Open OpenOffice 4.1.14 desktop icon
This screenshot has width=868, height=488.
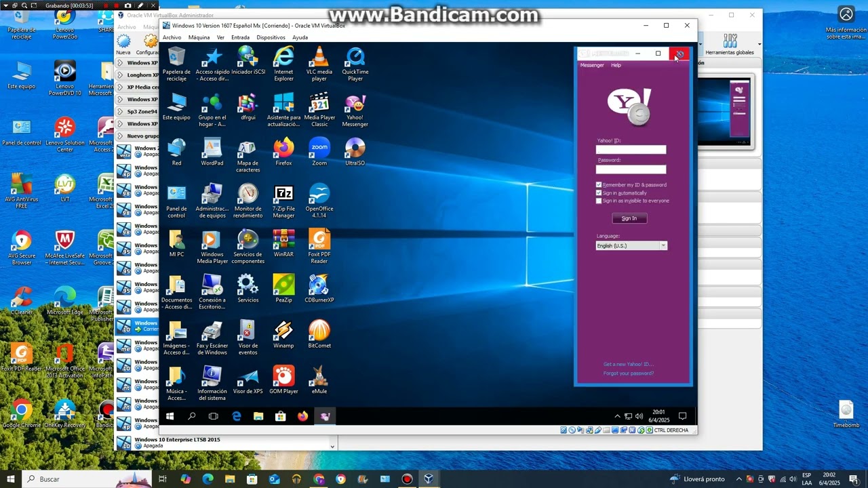point(319,201)
